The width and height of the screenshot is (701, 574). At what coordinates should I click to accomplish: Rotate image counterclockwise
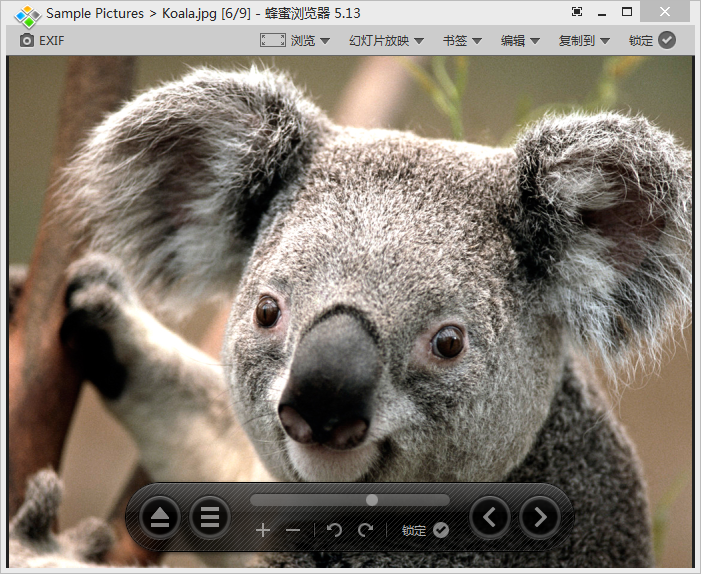pyautogui.click(x=335, y=530)
